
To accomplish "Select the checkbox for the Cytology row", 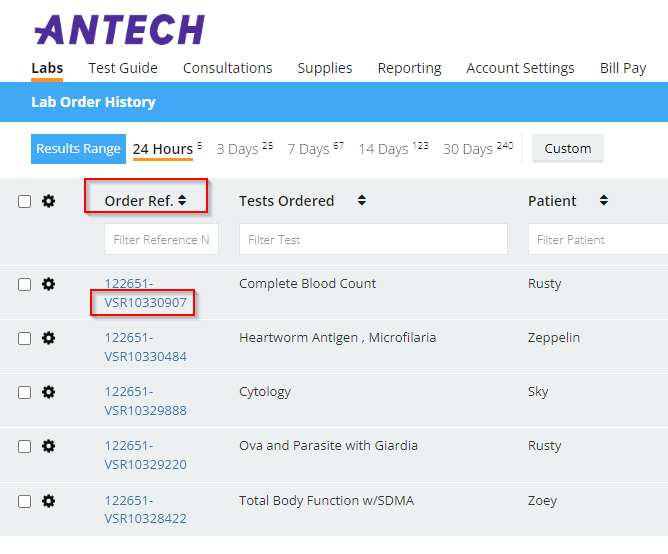I will pyautogui.click(x=25, y=392).
